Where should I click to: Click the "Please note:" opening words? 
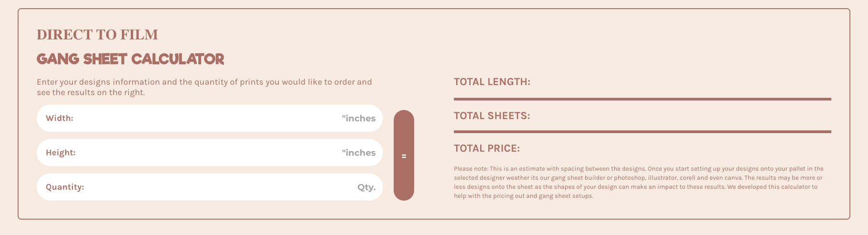[x=471, y=169]
